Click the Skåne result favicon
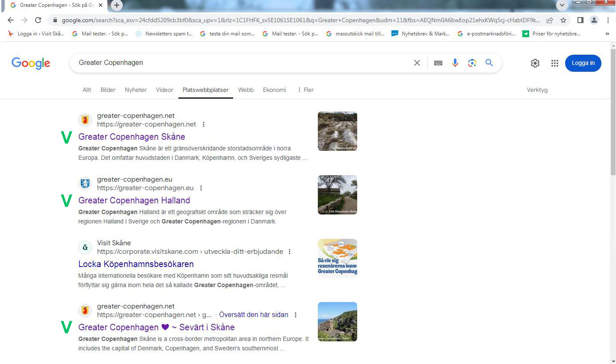The width and height of the screenshot is (616, 364). click(85, 120)
